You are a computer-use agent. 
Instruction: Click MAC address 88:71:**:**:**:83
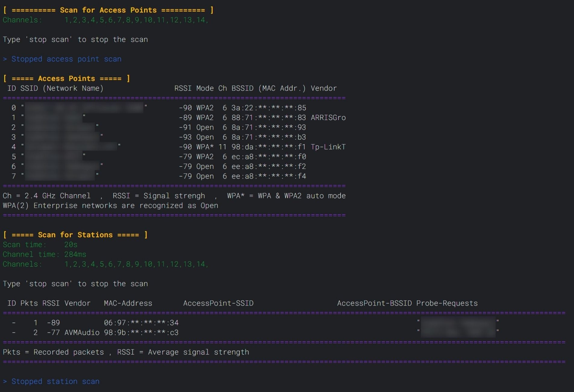pos(269,118)
